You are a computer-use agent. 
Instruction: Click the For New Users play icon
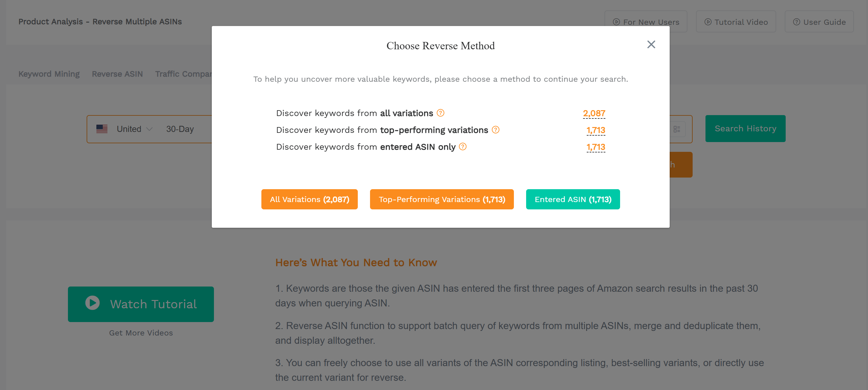coord(616,22)
